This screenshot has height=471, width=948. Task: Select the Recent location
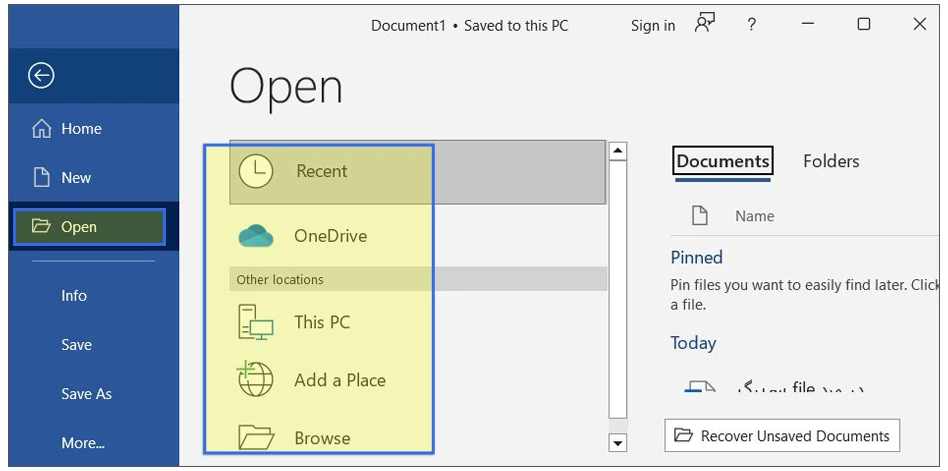417,172
